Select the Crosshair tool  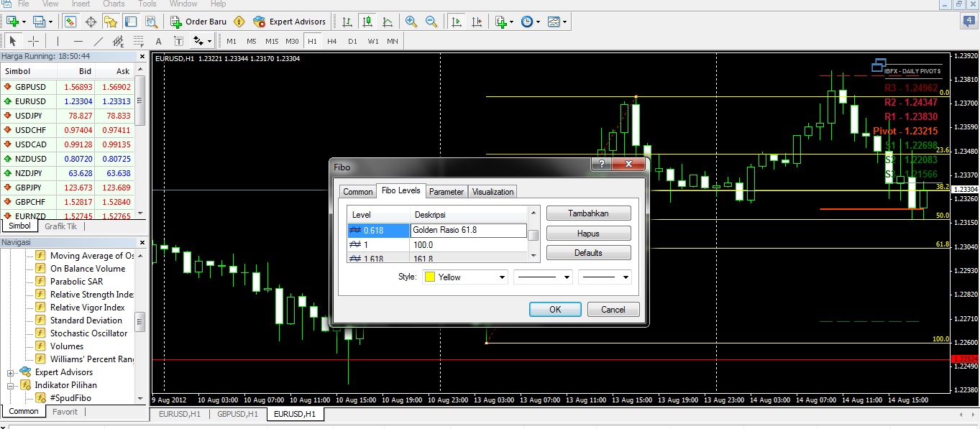pyautogui.click(x=33, y=41)
